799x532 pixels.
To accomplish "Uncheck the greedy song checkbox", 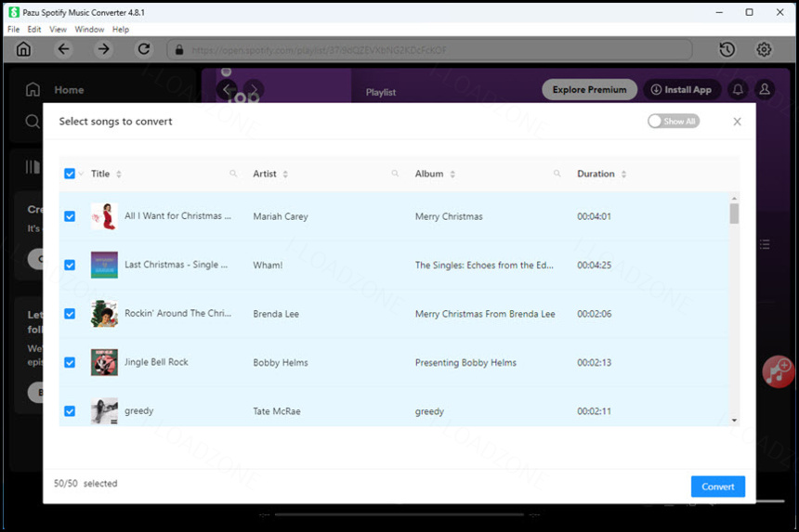I will (x=70, y=410).
